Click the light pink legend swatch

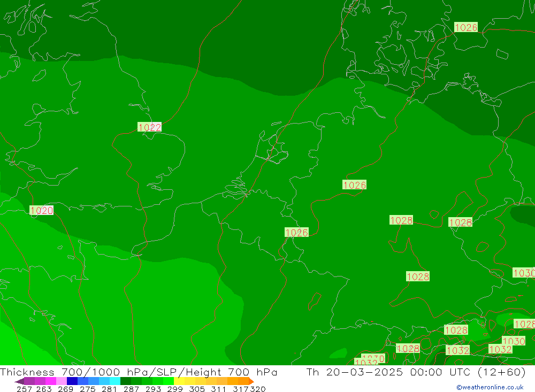tap(62, 381)
